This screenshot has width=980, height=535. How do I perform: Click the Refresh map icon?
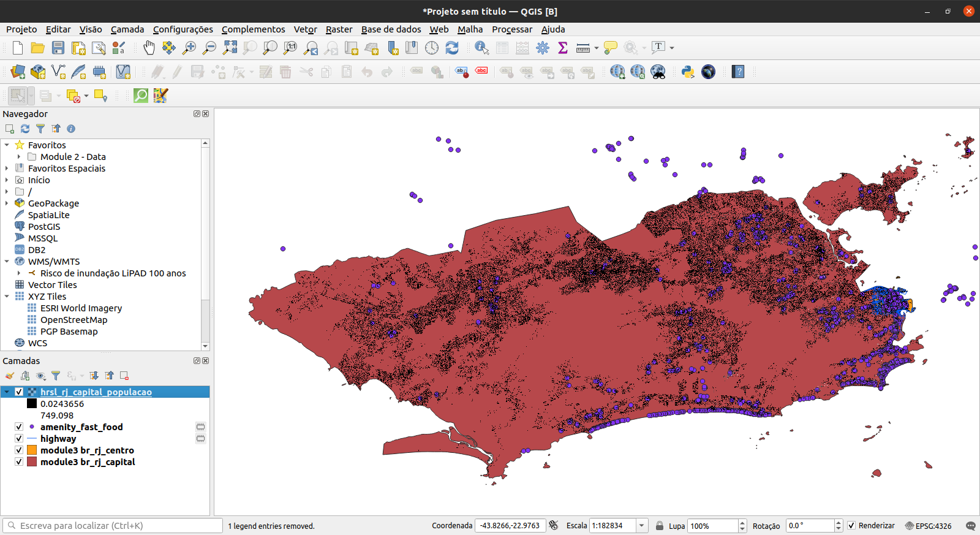point(452,48)
